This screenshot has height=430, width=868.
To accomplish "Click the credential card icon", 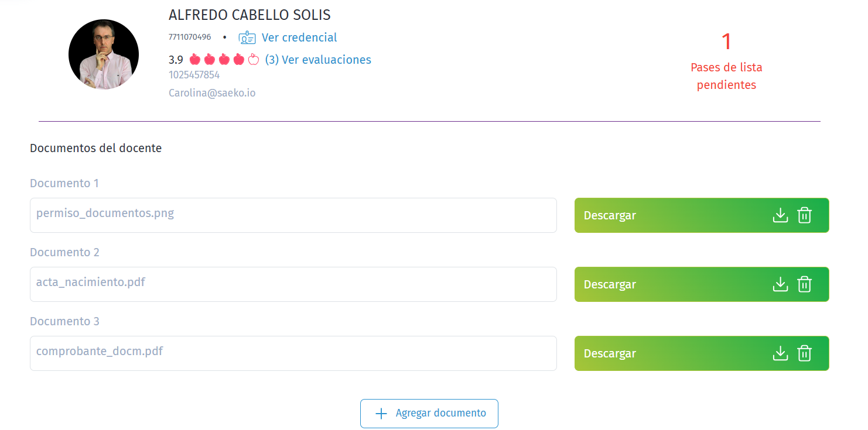I will coord(247,38).
